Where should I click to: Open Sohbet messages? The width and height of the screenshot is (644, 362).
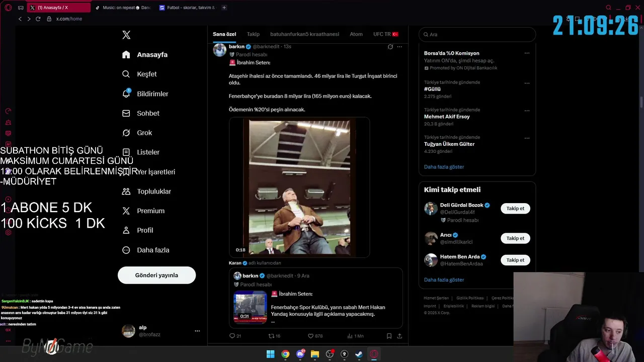pos(141,113)
